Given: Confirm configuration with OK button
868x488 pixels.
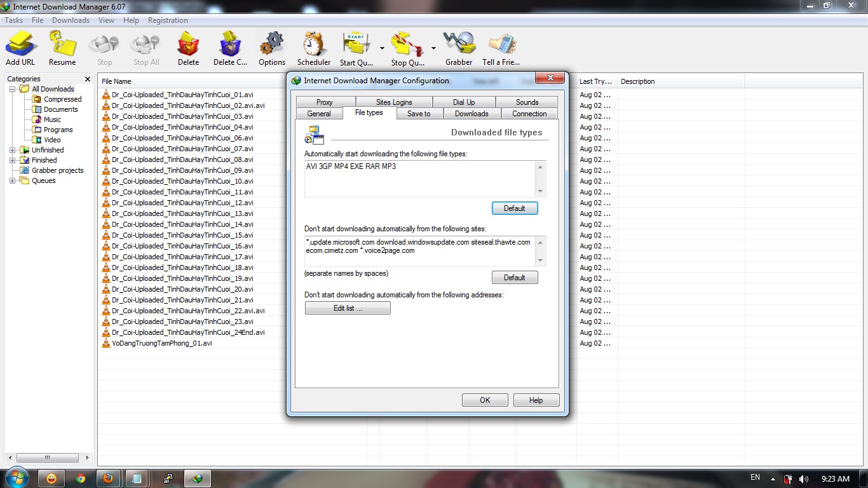Looking at the screenshot, I should 485,400.
